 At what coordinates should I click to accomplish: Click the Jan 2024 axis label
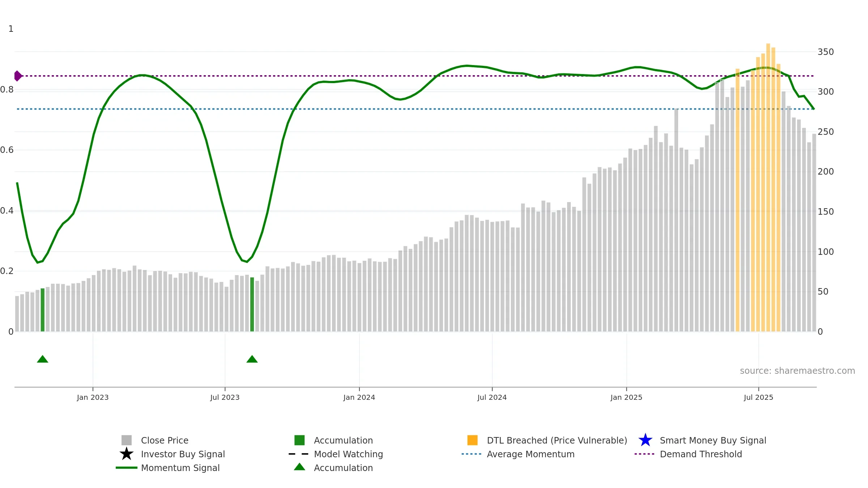pyautogui.click(x=359, y=398)
